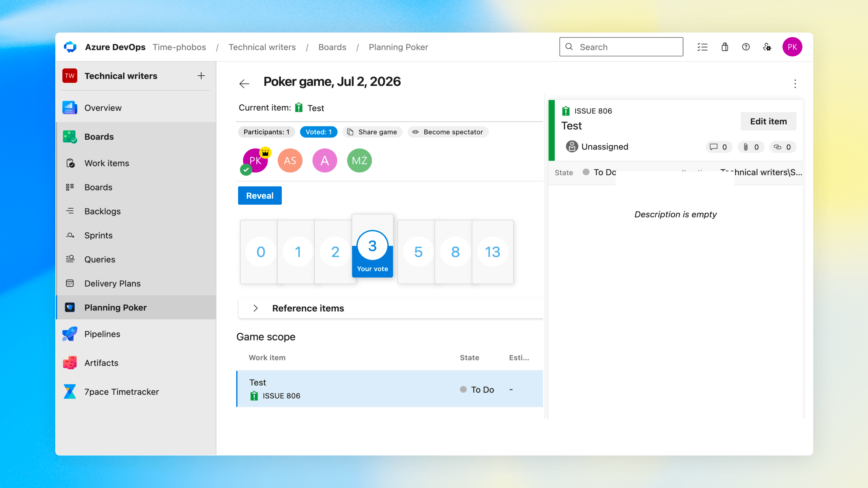Become spectator with the eye toggle
This screenshot has width=868, height=488.
(x=448, y=132)
